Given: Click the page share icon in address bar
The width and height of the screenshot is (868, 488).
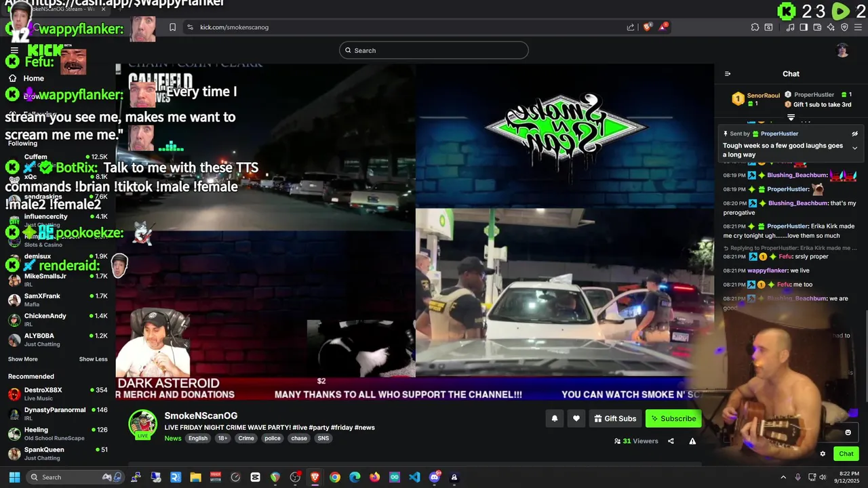Looking at the screenshot, I should click(631, 27).
